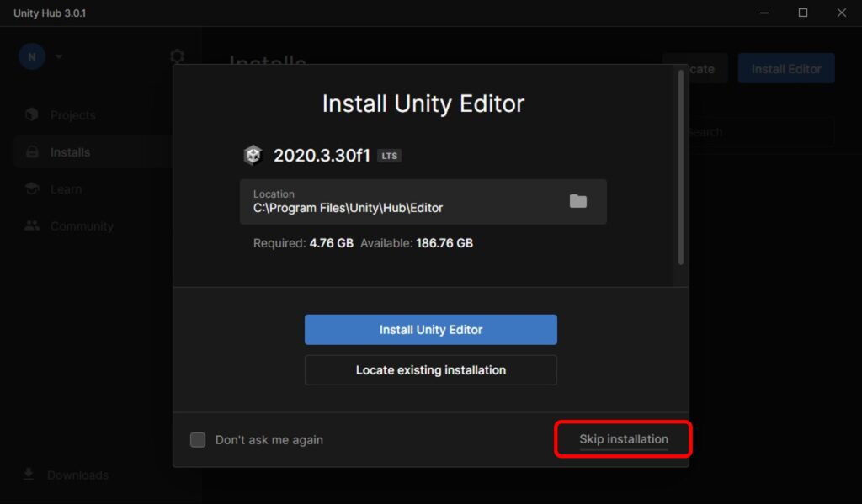Viewport: 862px width, 504px height.
Task: Click the Community people icon
Action: (32, 225)
